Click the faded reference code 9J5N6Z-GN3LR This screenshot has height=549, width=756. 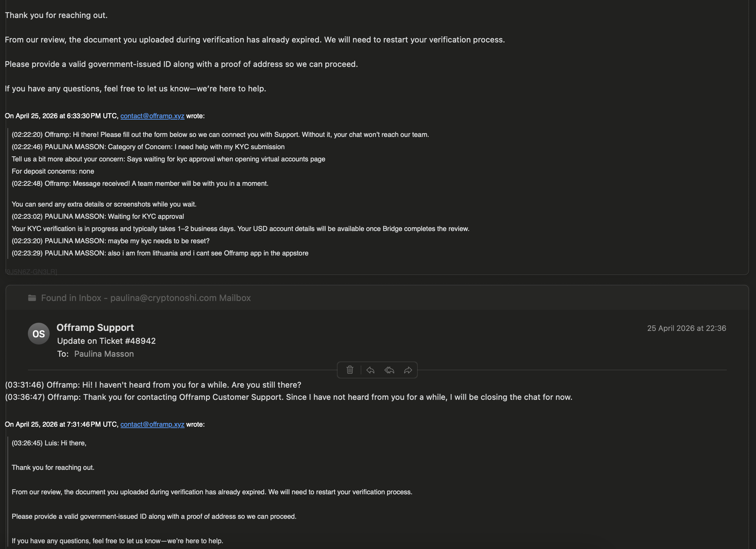pyautogui.click(x=31, y=271)
